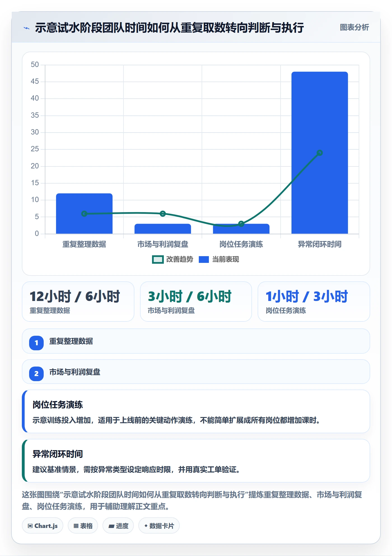Toggle the 当前表现 legend swatch
The height and width of the screenshot is (556, 392).
pos(204,260)
